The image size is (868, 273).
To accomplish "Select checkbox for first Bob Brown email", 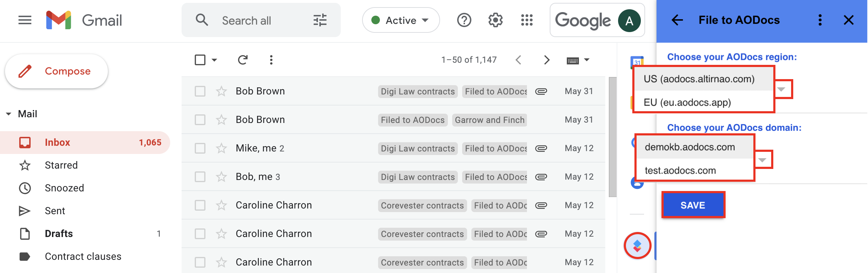I will [x=200, y=91].
